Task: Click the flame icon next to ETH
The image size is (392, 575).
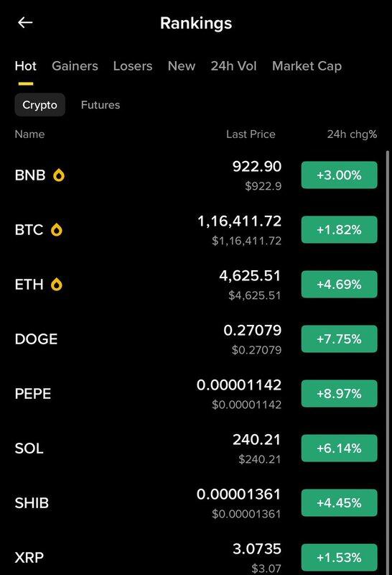Action: point(57,285)
